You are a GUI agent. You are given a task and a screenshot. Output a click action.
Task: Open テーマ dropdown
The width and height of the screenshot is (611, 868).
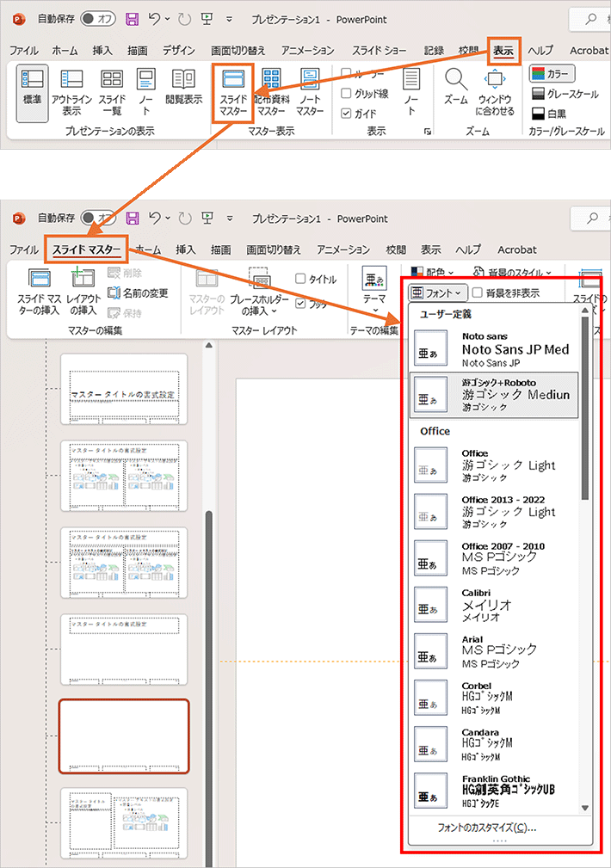point(374,290)
